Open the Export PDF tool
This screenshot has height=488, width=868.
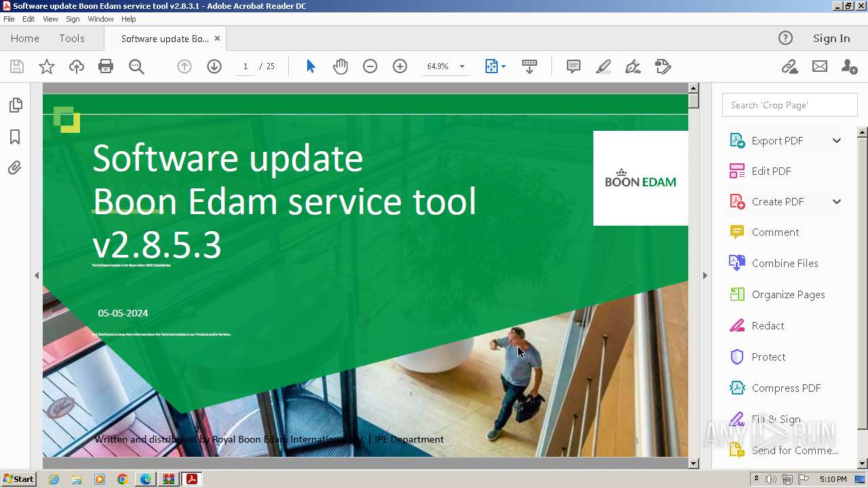pyautogui.click(x=777, y=141)
